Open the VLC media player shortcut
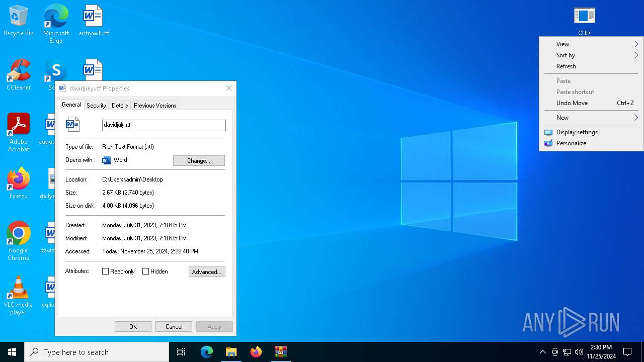This screenshot has width=644, height=362. click(19, 296)
